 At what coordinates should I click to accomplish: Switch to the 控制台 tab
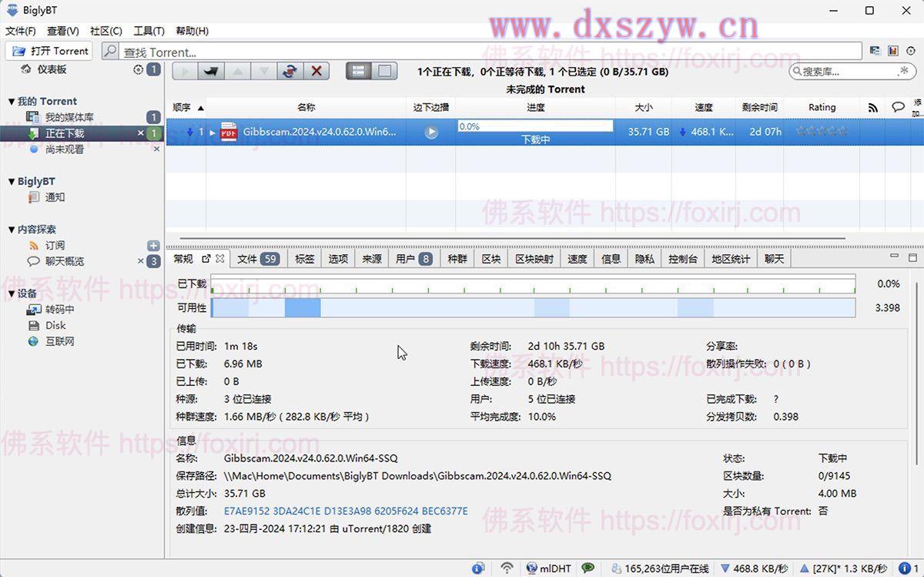click(683, 259)
